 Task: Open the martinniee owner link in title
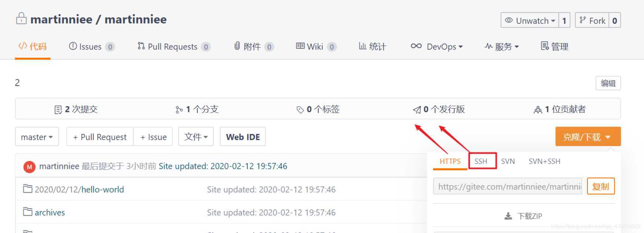[61, 19]
